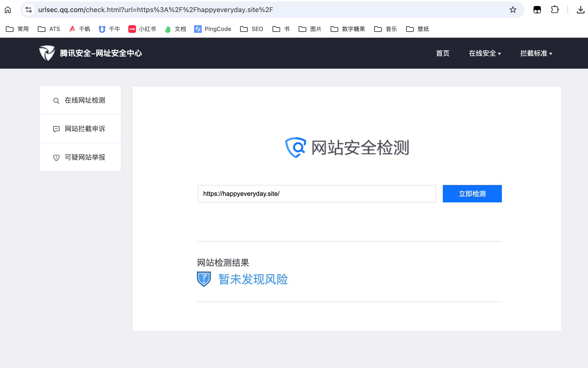Open site information icon in address bar
588x368 pixels.
29,10
